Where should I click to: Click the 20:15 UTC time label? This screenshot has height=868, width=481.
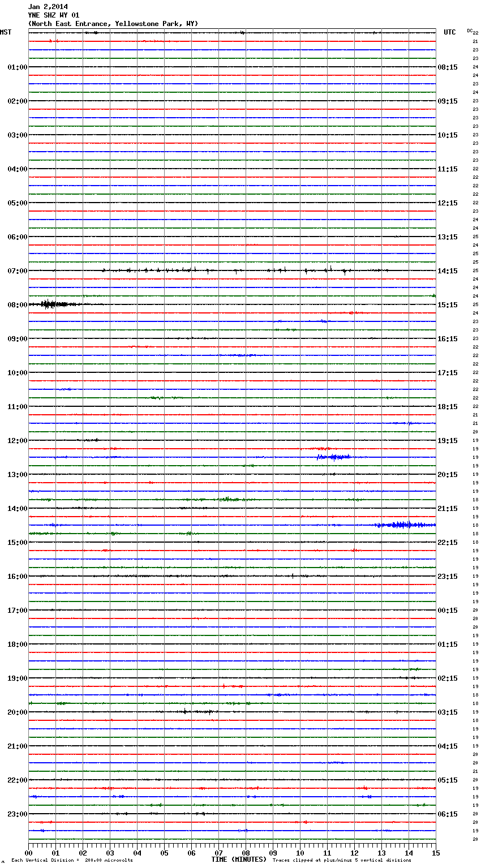[448, 475]
